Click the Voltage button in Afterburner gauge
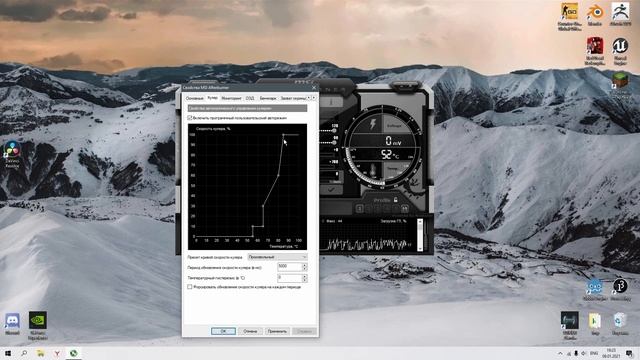This screenshot has height=360, width=640. click(394, 126)
